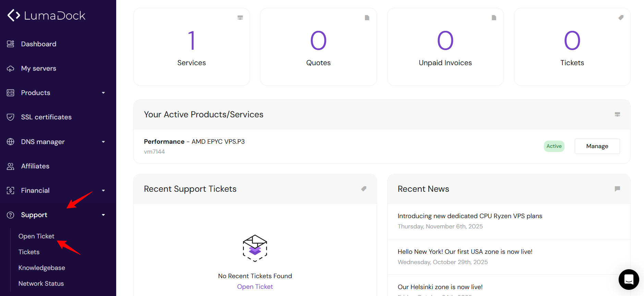
Task: Click the Tickets card tag icon
Action: click(x=621, y=17)
